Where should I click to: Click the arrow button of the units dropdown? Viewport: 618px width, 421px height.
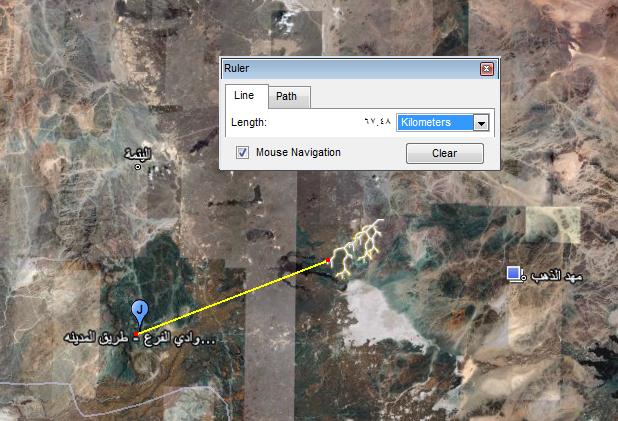(481, 123)
